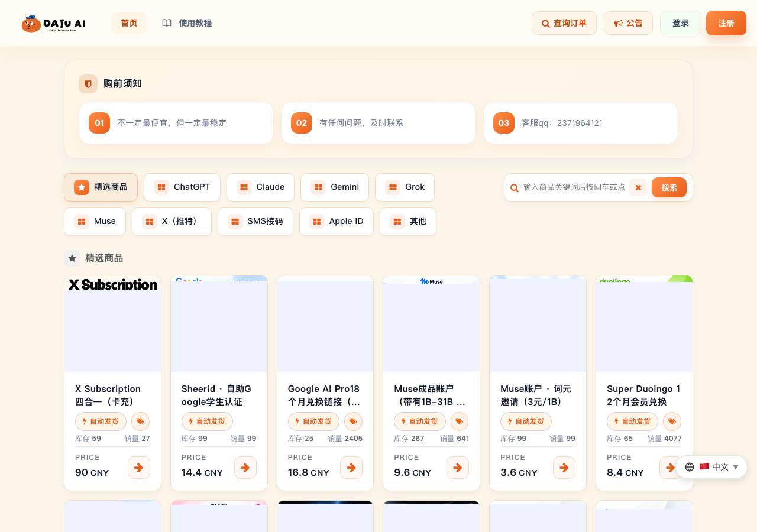Click the 搜索 search button
Viewport: 757px width, 532px height.
point(669,187)
